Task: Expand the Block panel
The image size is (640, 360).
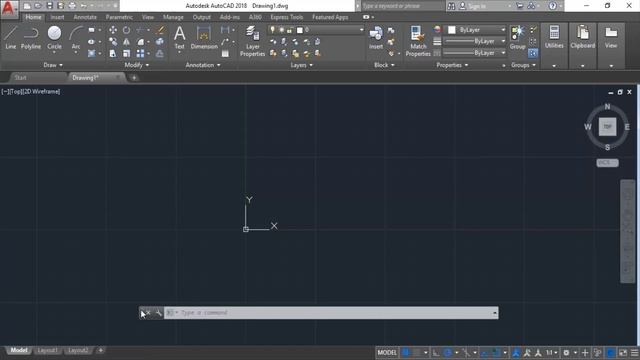Action: tap(384, 65)
